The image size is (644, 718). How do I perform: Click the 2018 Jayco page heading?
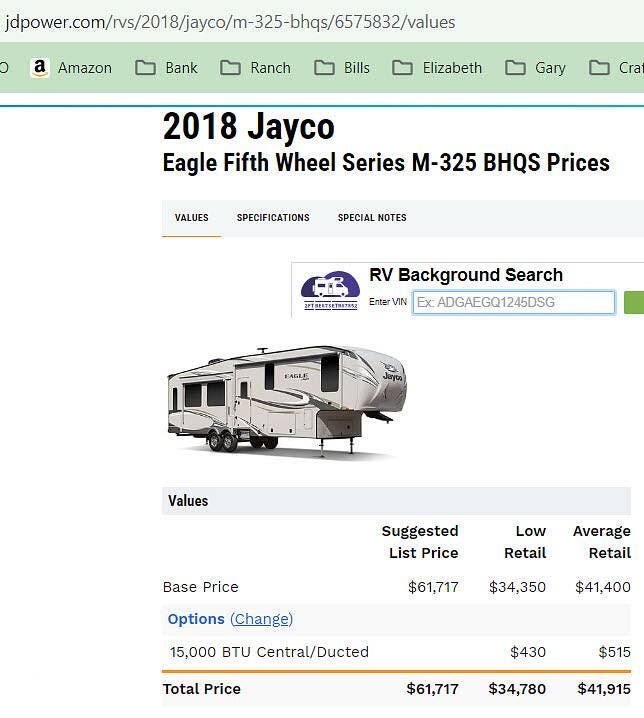[x=248, y=127]
